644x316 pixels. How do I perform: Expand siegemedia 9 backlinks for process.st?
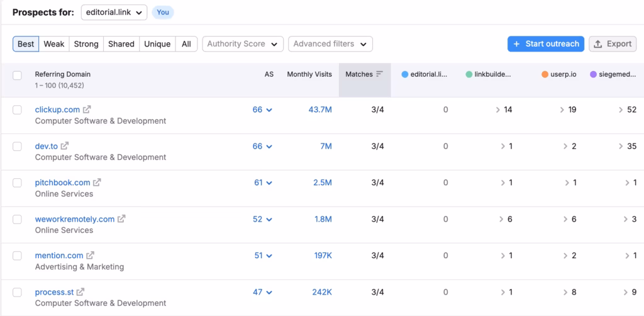pyautogui.click(x=630, y=292)
